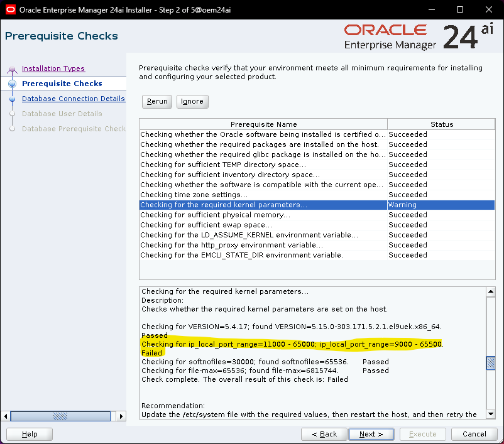Image resolution: width=504 pixels, height=444 pixels.
Task: Click the Prerequisite Checks step bullet icon
Action: click(12, 84)
